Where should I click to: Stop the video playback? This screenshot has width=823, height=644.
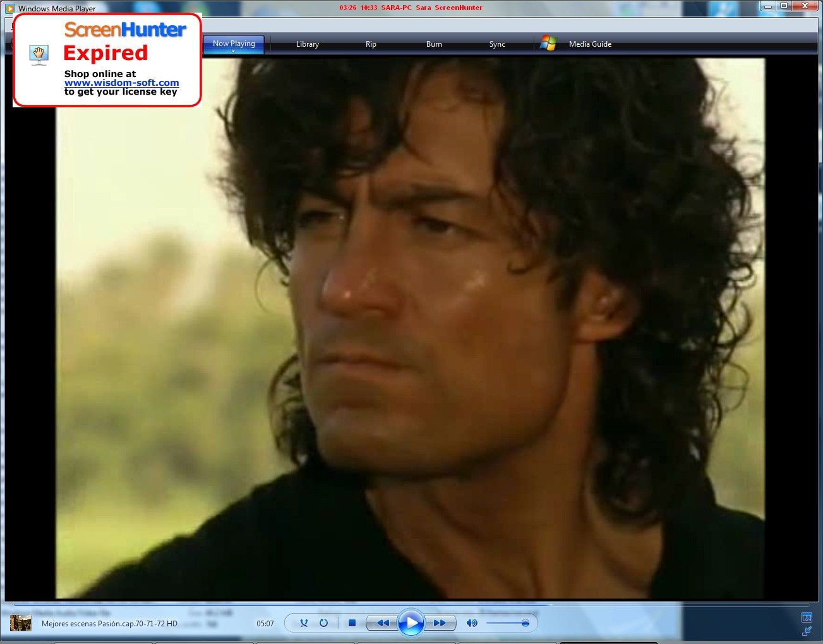(352, 623)
